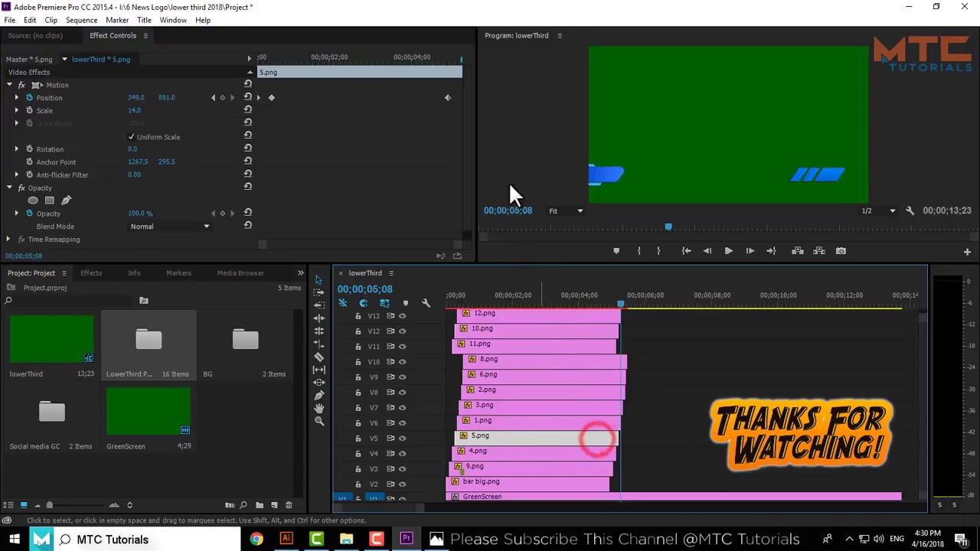Toggle Snap in the timeline
This screenshot has height=551, width=980.
364,304
